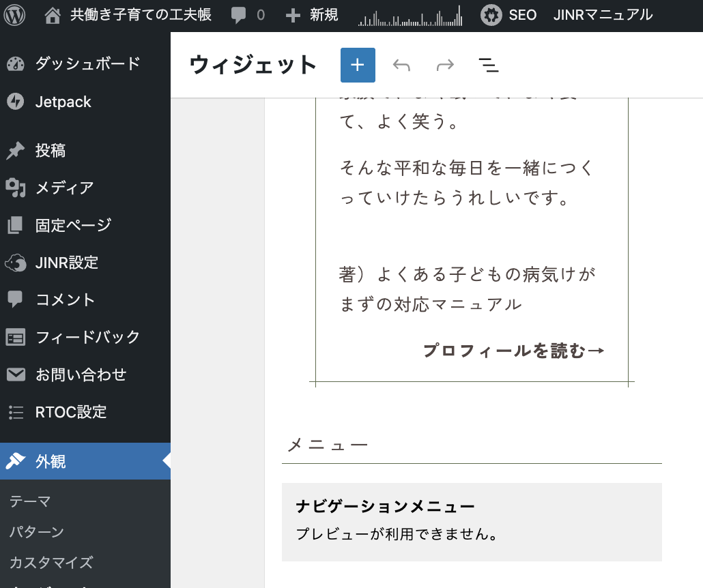
Task: Click the dashboard gauge icon
Action: pos(16,64)
